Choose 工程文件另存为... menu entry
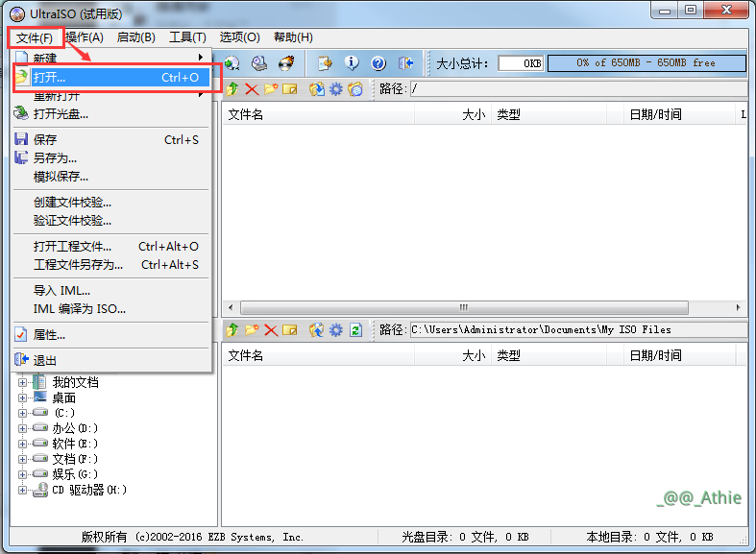Image resolution: width=756 pixels, height=554 pixels. coord(111,265)
